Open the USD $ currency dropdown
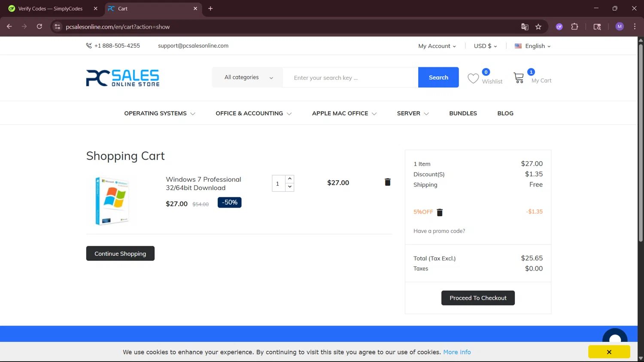Screen dimensions: 644x362 pos(485,46)
